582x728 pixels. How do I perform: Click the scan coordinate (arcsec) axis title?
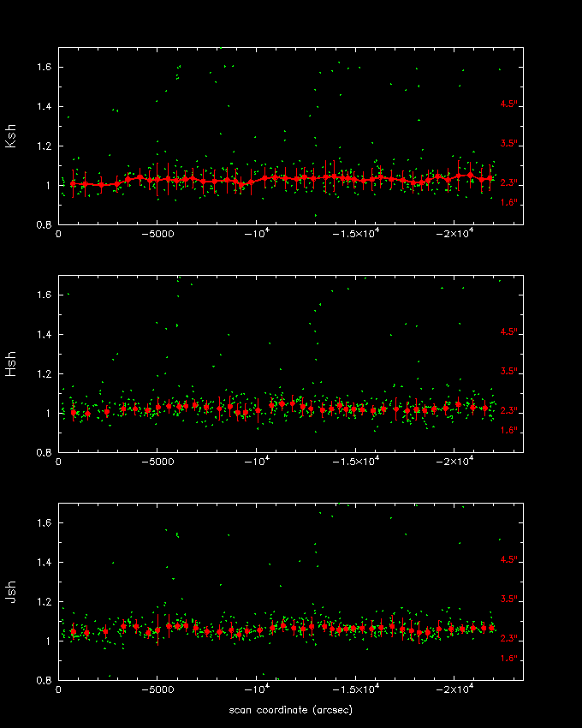(x=290, y=710)
